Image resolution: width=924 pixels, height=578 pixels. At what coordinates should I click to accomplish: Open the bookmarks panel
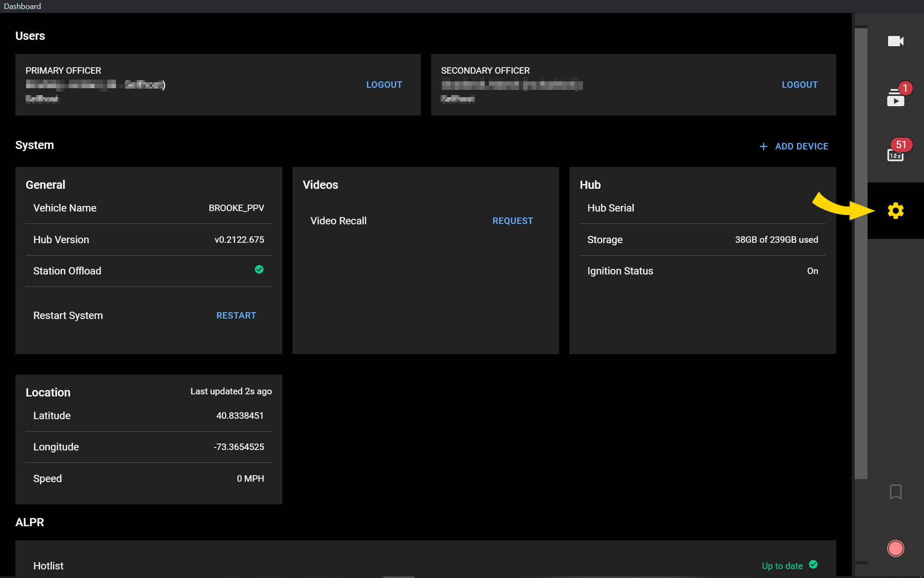(895, 492)
